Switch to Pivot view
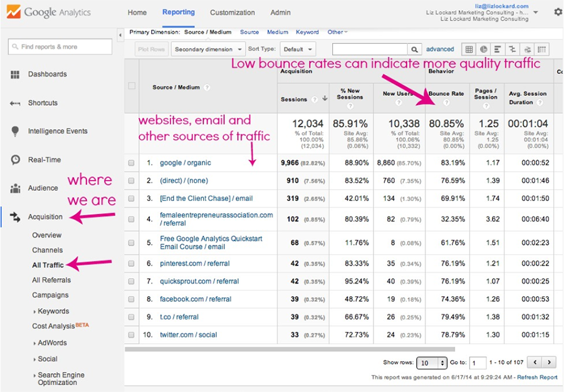Image resolution: width=564 pixels, height=392 pixels. click(x=541, y=49)
